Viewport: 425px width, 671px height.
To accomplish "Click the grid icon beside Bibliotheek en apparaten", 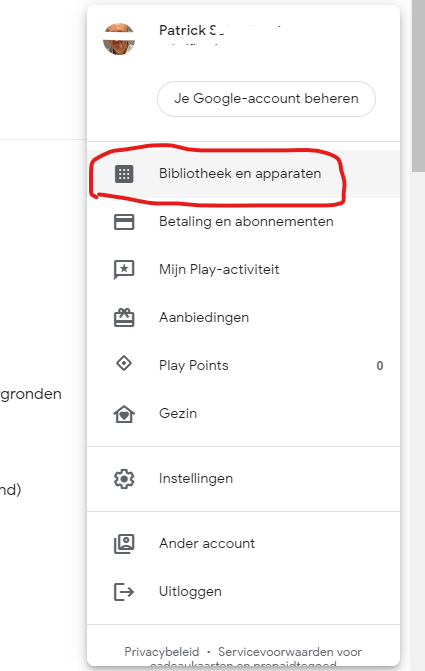I will (124, 174).
